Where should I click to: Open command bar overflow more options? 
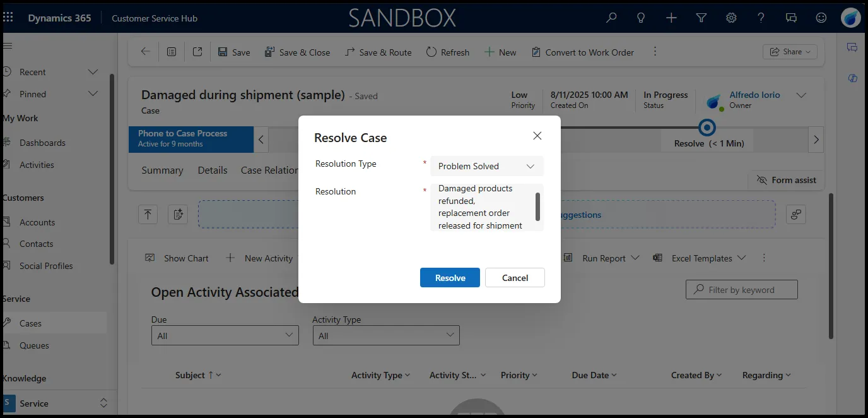(655, 51)
